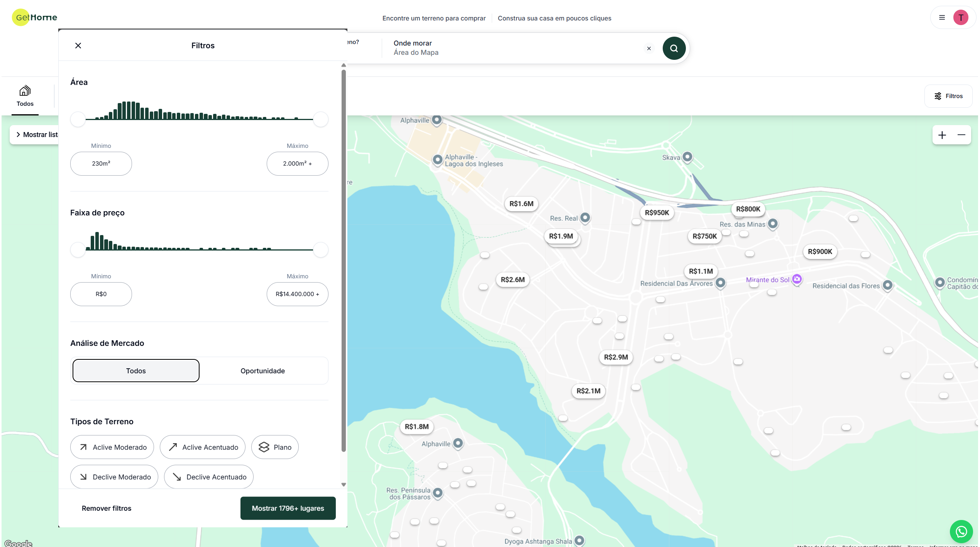This screenshot has width=980, height=547.
Task: Click the GetHome logo
Action: 35,17
